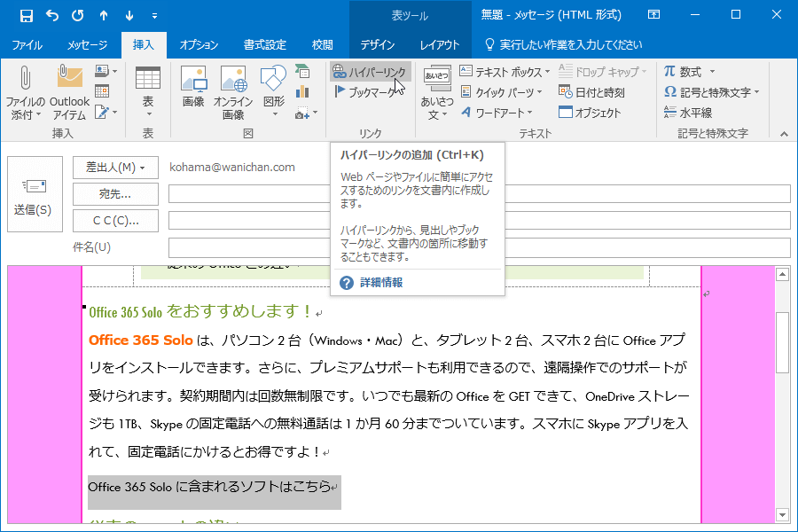Switch to the 校閲 tab
798x532 pixels.
pyautogui.click(x=322, y=45)
